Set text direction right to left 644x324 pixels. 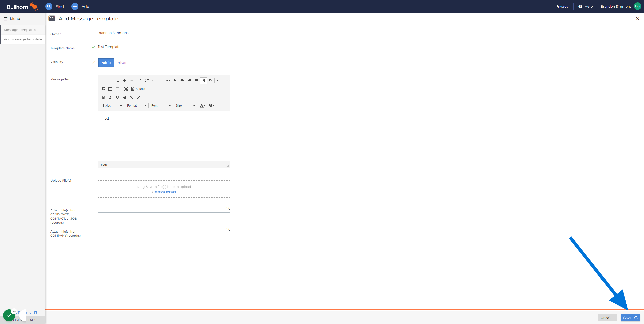coord(210,81)
